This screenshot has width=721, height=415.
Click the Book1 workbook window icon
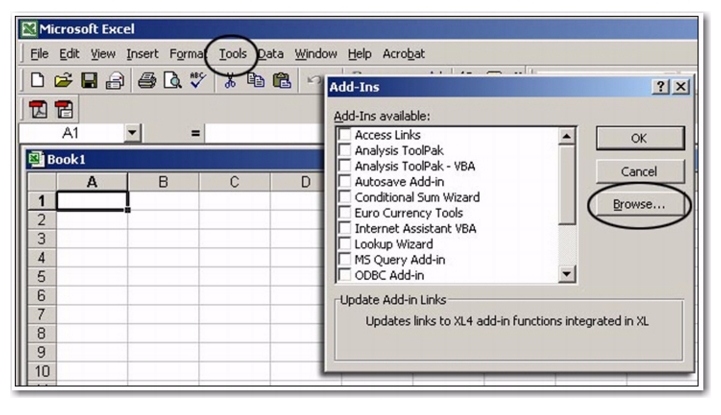pos(36,159)
